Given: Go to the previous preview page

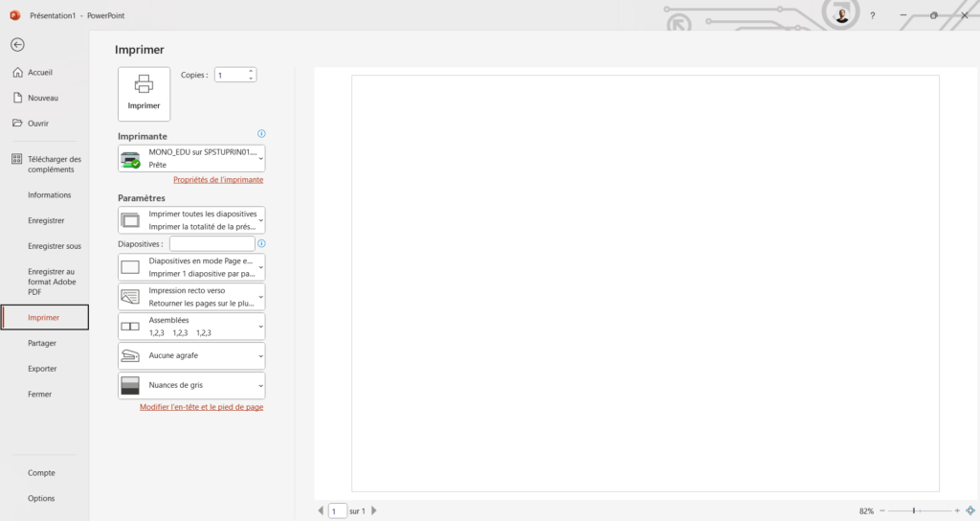Looking at the screenshot, I should coord(321,511).
